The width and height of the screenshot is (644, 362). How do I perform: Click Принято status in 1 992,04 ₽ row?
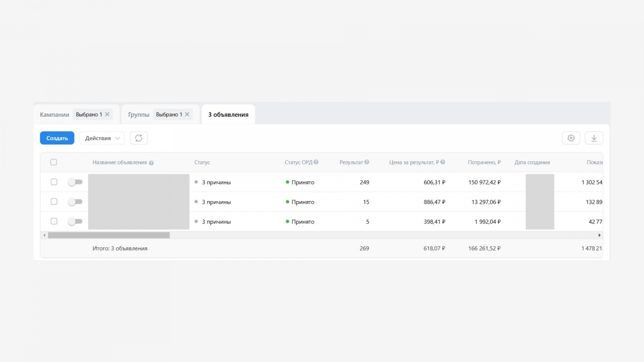303,222
